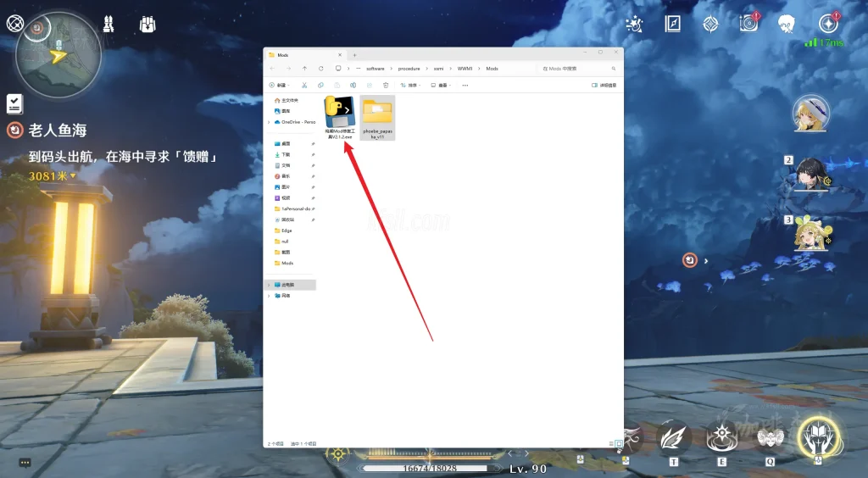
Task: Open the character head icon in top bar
Action: (x=787, y=24)
